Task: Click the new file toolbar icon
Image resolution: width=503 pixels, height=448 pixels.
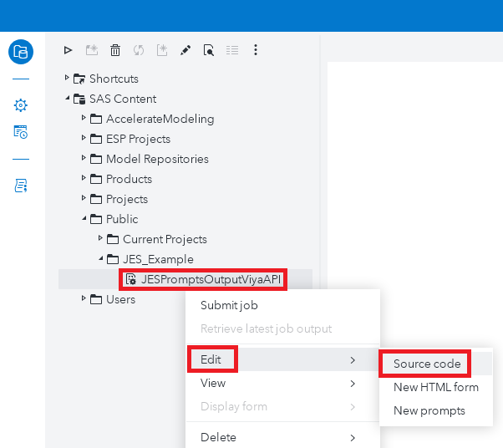Action: pyautogui.click(x=162, y=50)
